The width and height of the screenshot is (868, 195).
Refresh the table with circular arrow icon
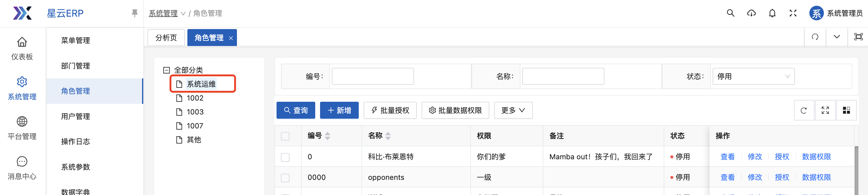(x=804, y=110)
